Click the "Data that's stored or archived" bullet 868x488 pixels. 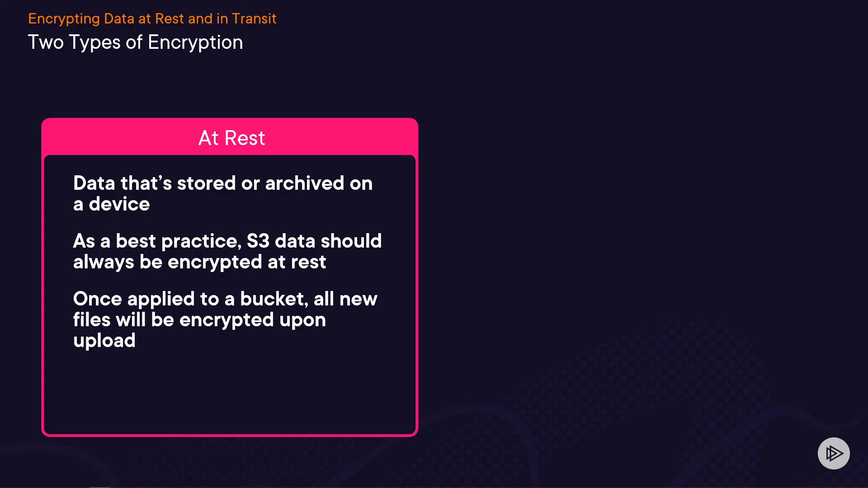222,193
